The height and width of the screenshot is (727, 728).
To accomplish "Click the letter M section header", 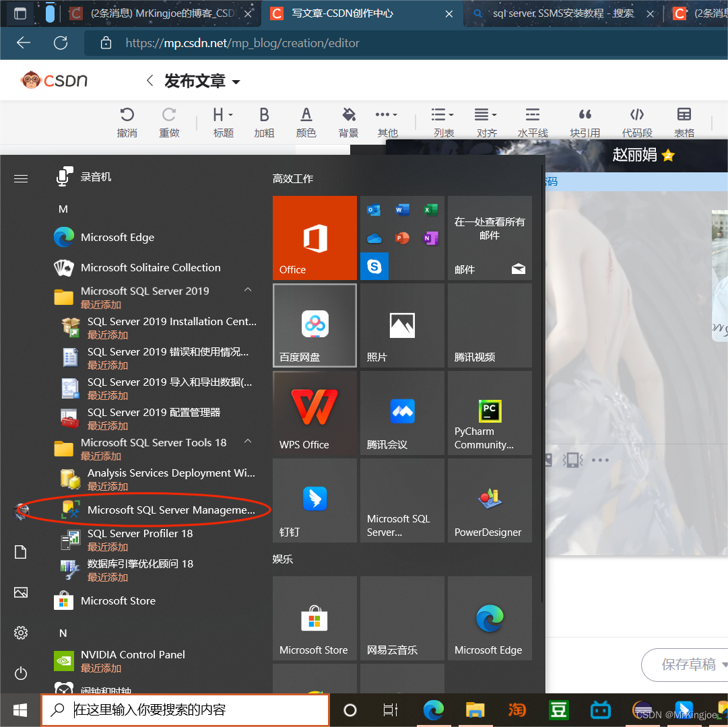I will pos(63,209).
